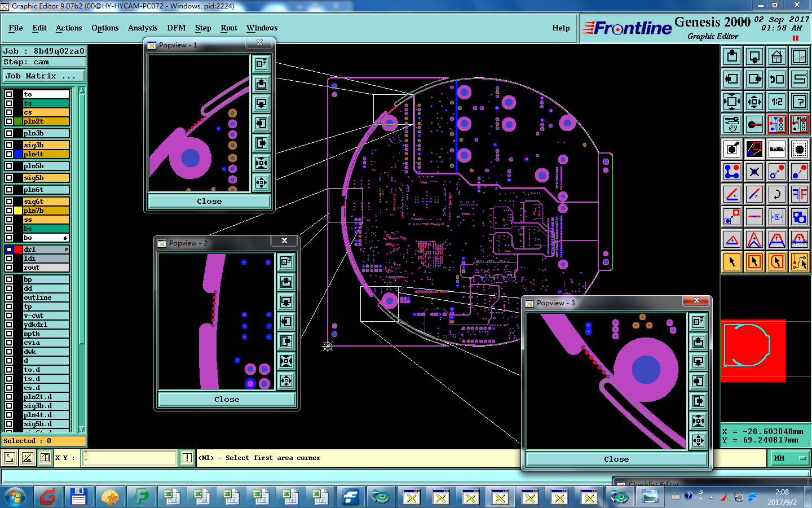Select the net selection tool

coord(800,262)
